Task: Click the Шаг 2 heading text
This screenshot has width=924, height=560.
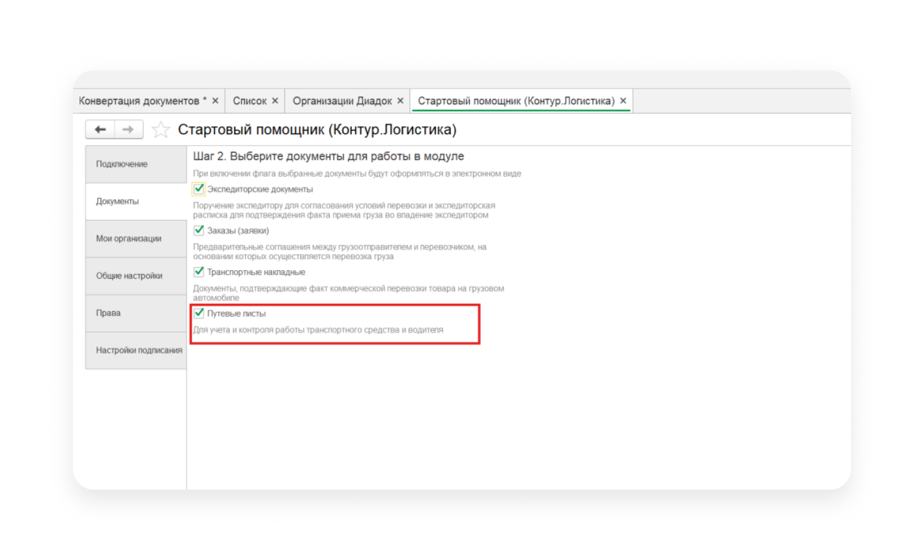Action: [328, 156]
